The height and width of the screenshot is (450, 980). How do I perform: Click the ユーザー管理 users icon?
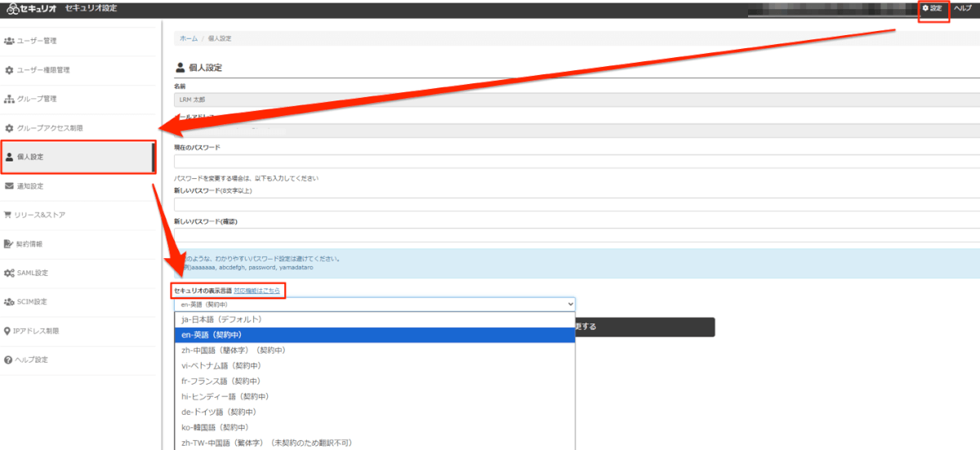pyautogui.click(x=9, y=40)
